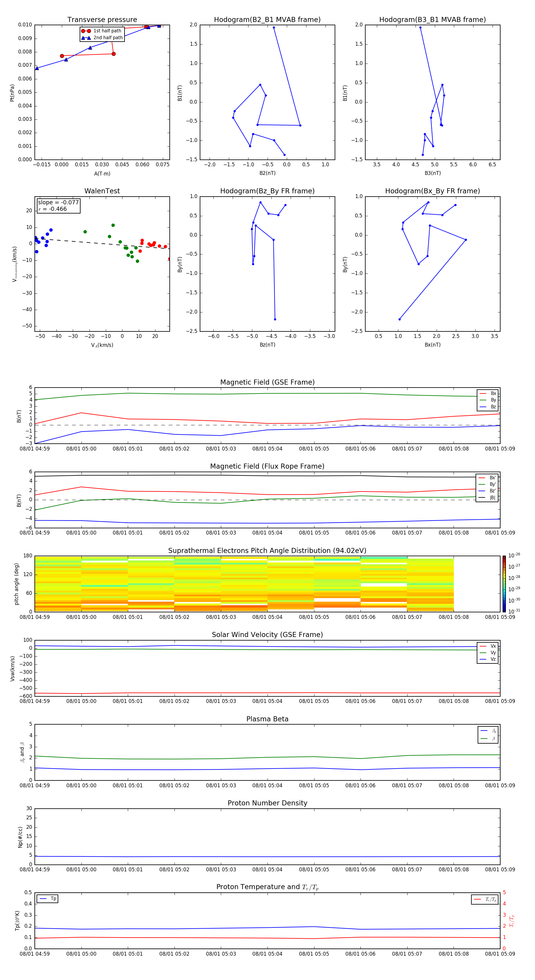Click the dashed fit line in WalenTest plot
535x980 pixels.
102,244
